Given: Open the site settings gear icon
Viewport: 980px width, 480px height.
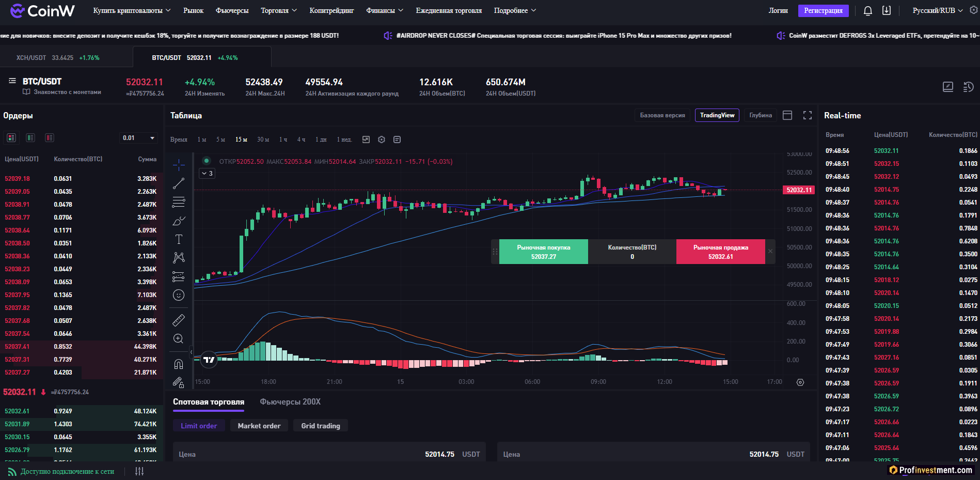Looking at the screenshot, I should pyautogui.click(x=974, y=10).
